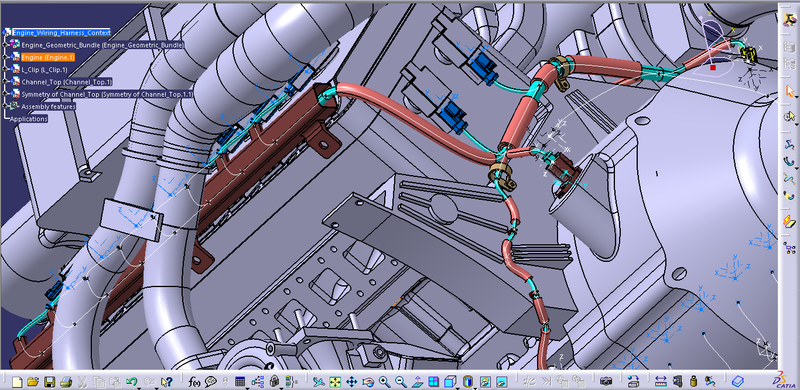Open the Design Table icon
Screen dimensions: 800x390
pyautogui.click(x=240, y=381)
